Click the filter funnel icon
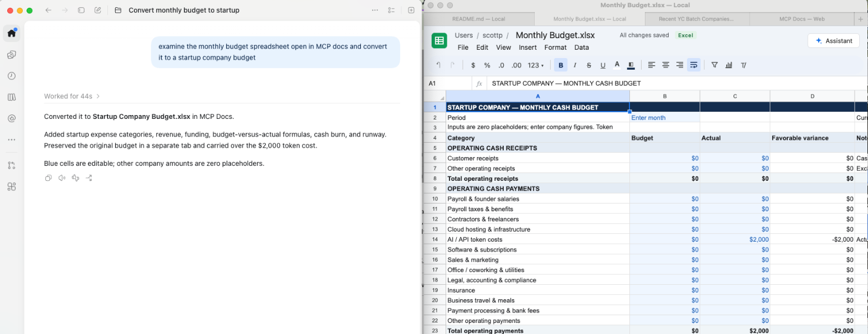Screen dimensions: 868x334 tap(715, 65)
